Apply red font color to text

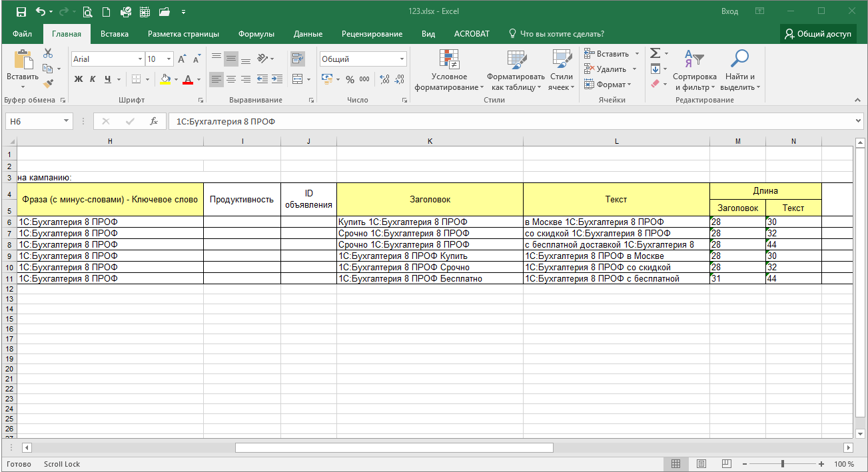point(187,79)
